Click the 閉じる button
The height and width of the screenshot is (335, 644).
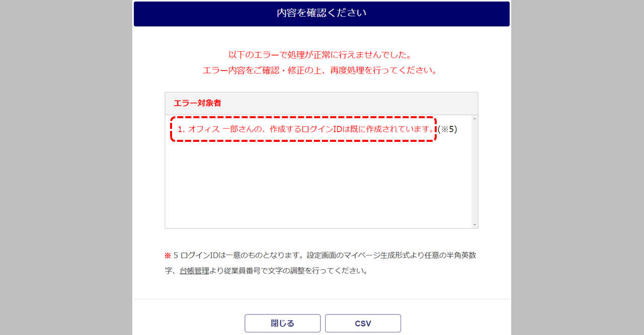[282, 323]
